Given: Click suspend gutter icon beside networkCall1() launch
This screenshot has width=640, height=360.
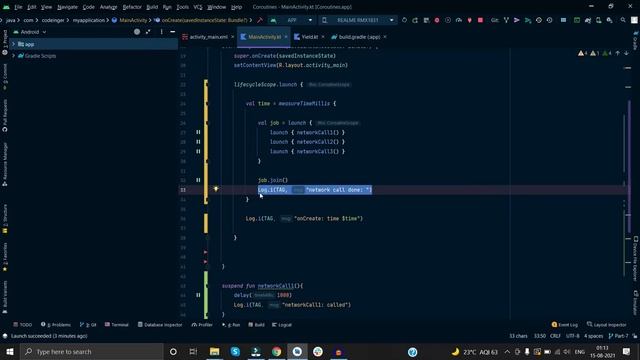Looking at the screenshot, I should point(198,132).
